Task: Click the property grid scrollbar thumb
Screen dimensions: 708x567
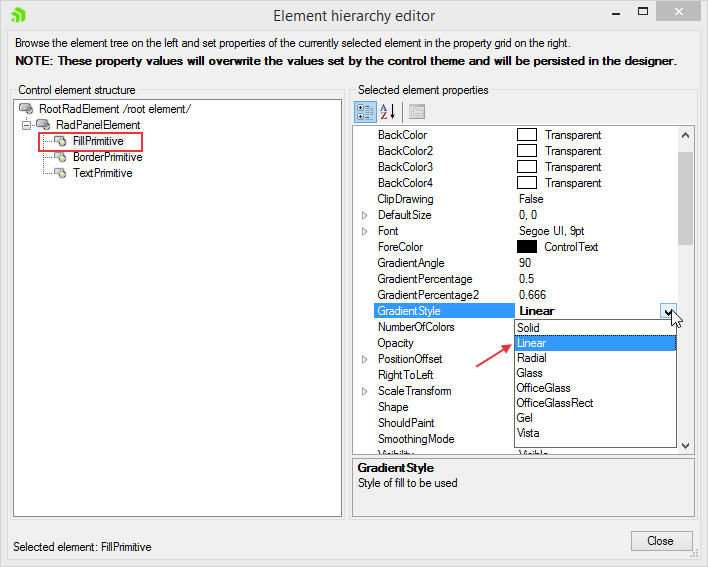Action: tap(685, 198)
